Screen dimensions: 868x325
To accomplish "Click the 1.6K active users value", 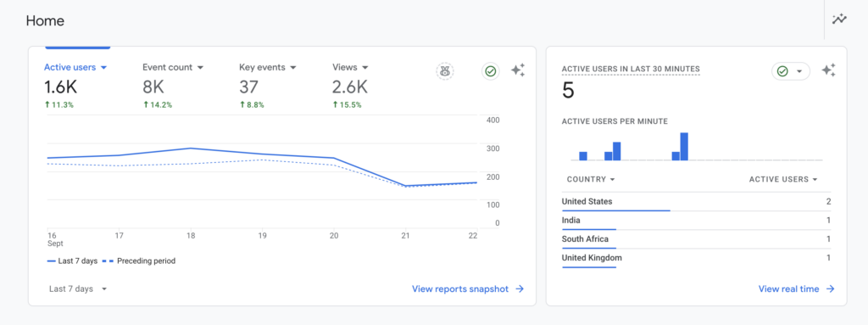I will pyautogui.click(x=61, y=87).
